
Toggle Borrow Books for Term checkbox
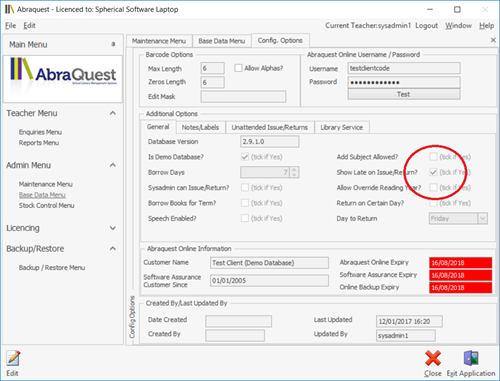pos(245,203)
